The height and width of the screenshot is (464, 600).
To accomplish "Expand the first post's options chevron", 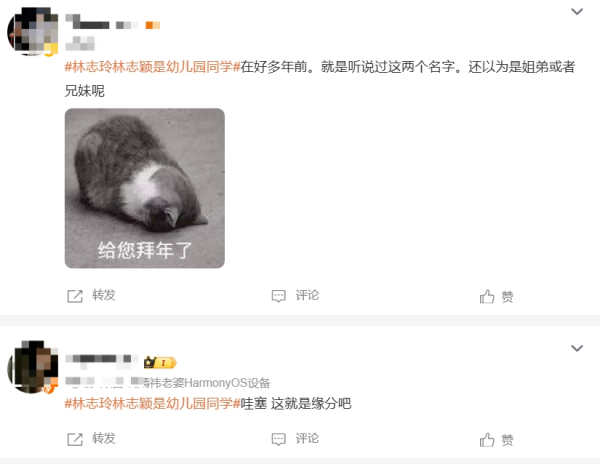I will 577,11.
